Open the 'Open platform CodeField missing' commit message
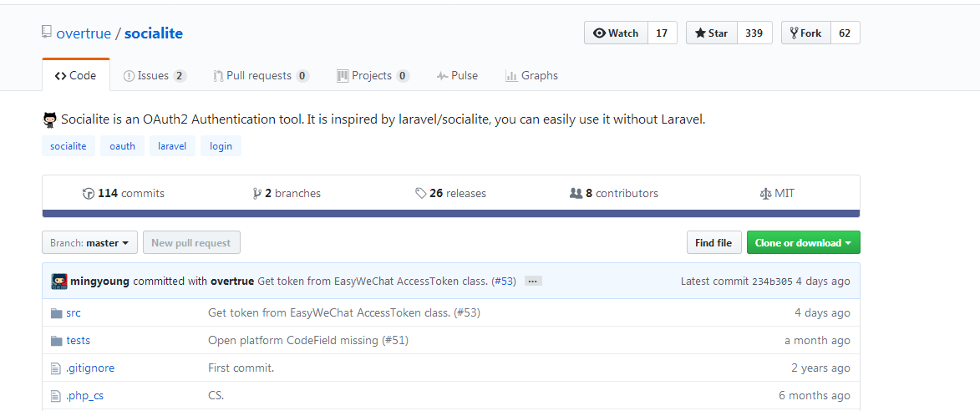Viewport: 980px width, 411px height. point(308,341)
